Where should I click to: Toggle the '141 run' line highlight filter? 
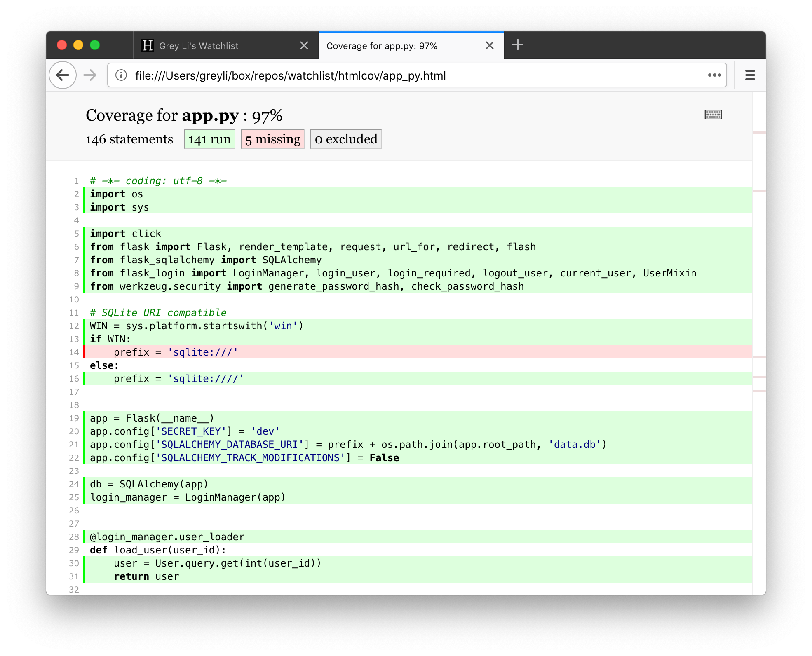(209, 139)
